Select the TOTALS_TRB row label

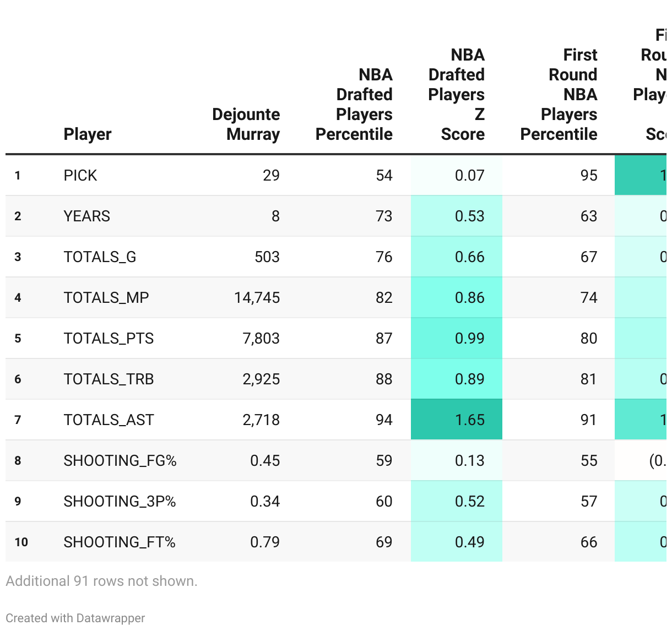click(109, 379)
